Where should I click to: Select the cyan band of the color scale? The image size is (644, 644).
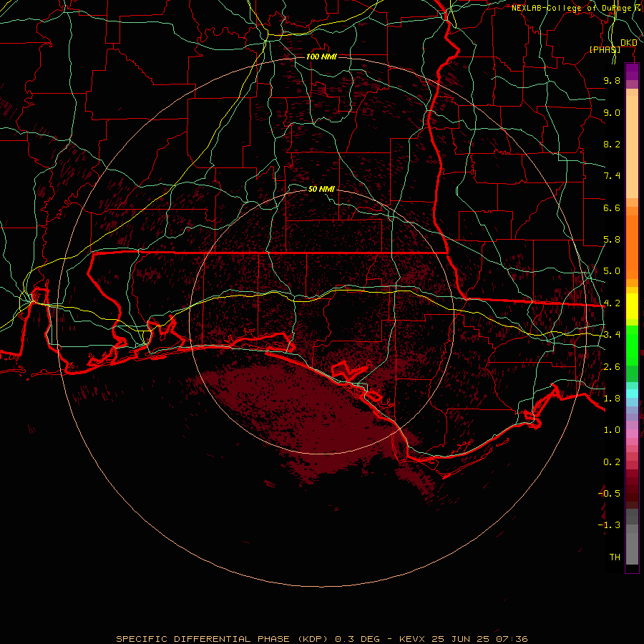632,394
